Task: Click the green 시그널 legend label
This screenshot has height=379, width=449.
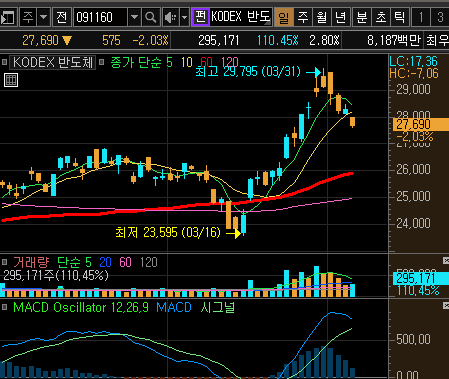Action: pyautogui.click(x=218, y=307)
